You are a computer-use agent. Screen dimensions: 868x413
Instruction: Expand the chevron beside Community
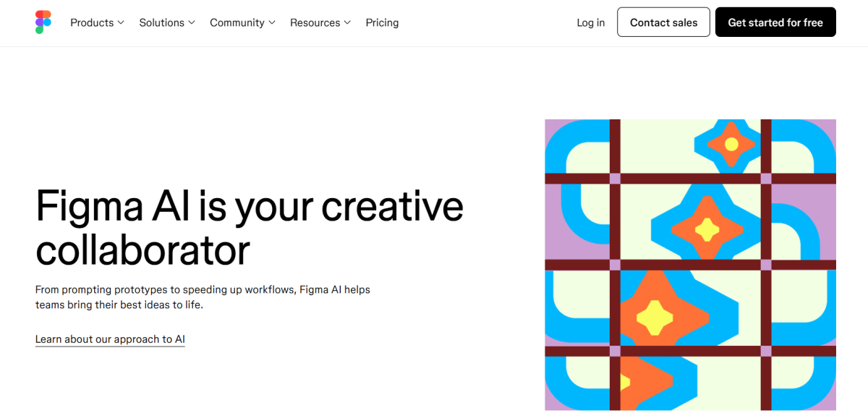click(272, 22)
